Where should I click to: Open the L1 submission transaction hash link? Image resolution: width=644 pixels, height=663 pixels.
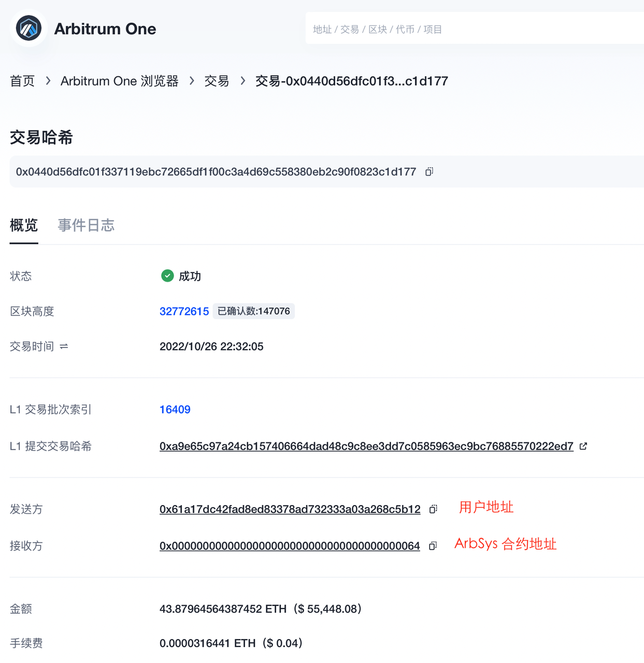point(366,446)
